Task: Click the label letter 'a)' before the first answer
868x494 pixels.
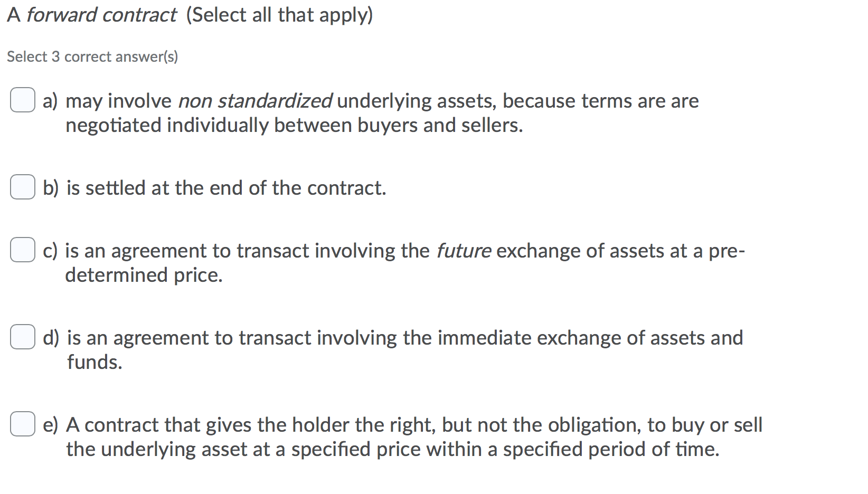Action: (x=50, y=100)
